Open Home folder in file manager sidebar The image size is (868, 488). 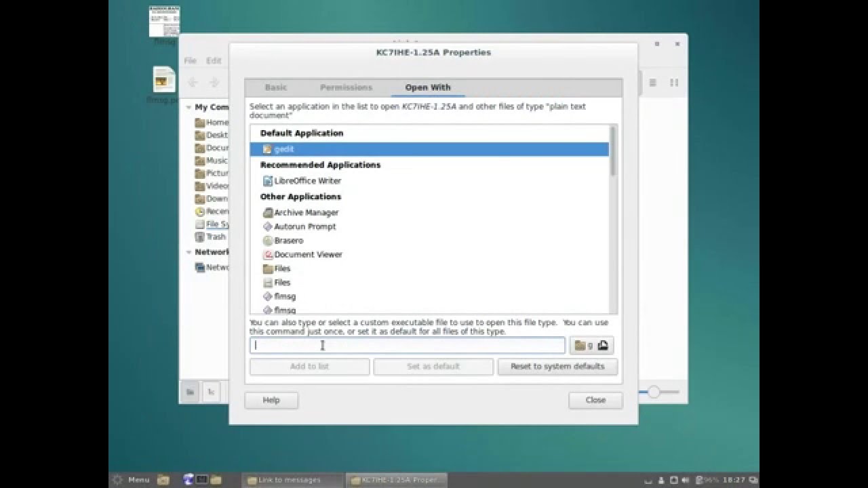point(212,123)
